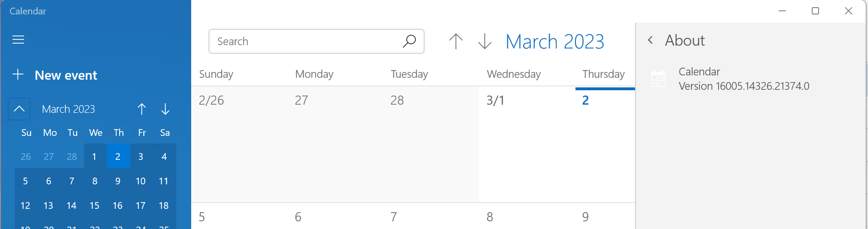This screenshot has height=229, width=868.
Task: Go back from the About panel
Action: coord(650,40)
